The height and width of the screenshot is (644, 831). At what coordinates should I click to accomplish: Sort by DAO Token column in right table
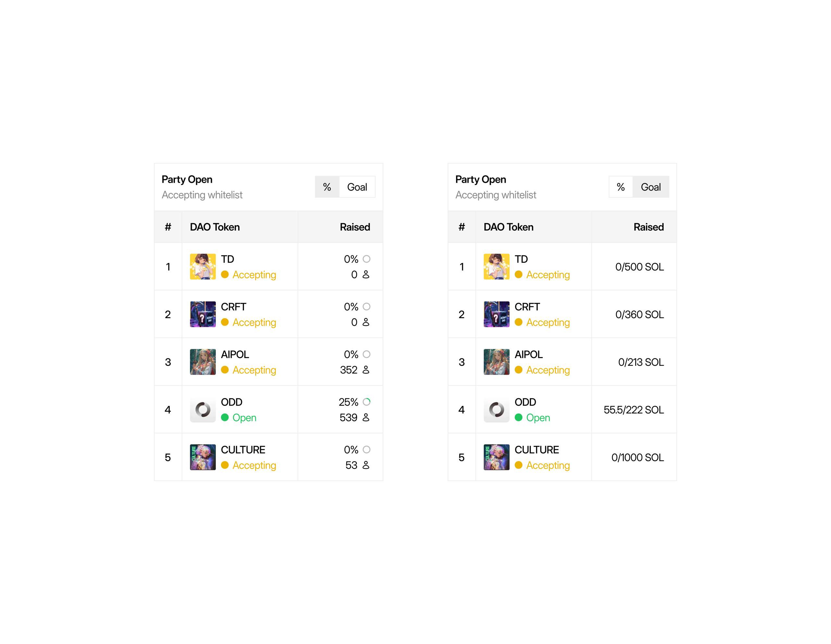pyautogui.click(x=508, y=227)
